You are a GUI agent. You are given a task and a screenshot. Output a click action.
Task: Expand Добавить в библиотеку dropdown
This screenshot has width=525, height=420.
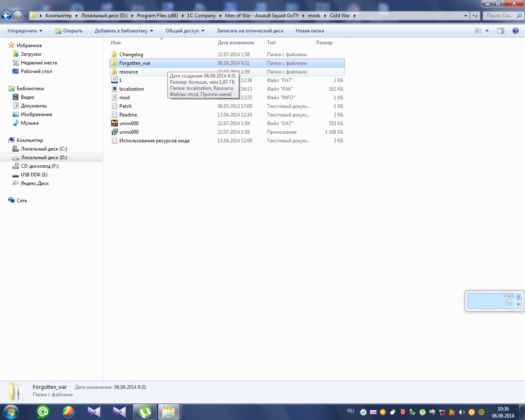click(124, 31)
